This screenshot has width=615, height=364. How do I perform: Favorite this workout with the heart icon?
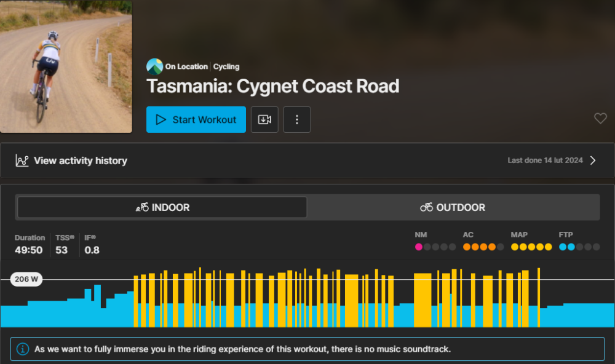600,118
